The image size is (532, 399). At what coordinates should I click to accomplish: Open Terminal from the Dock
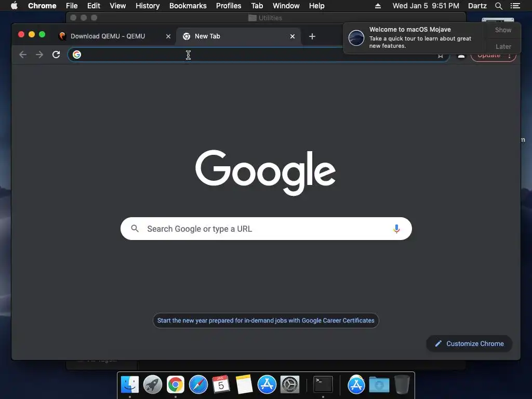click(323, 384)
